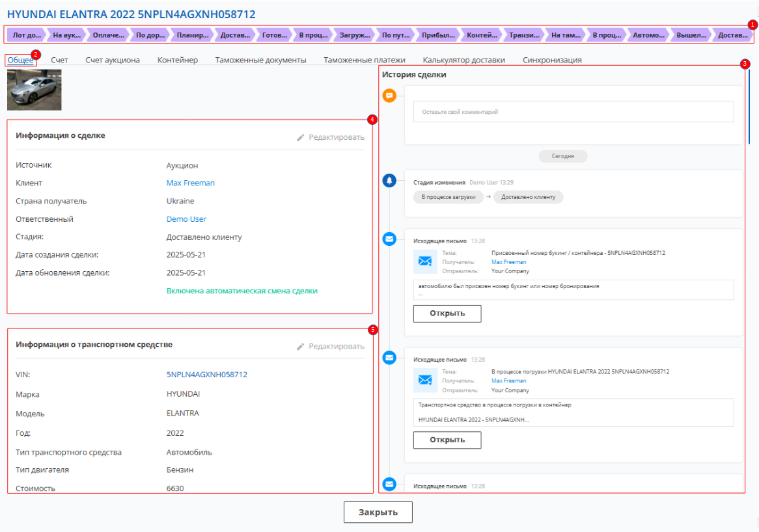Click the booking letter preview text box
Screen dimensions: 759x532
pyautogui.click(x=573, y=289)
